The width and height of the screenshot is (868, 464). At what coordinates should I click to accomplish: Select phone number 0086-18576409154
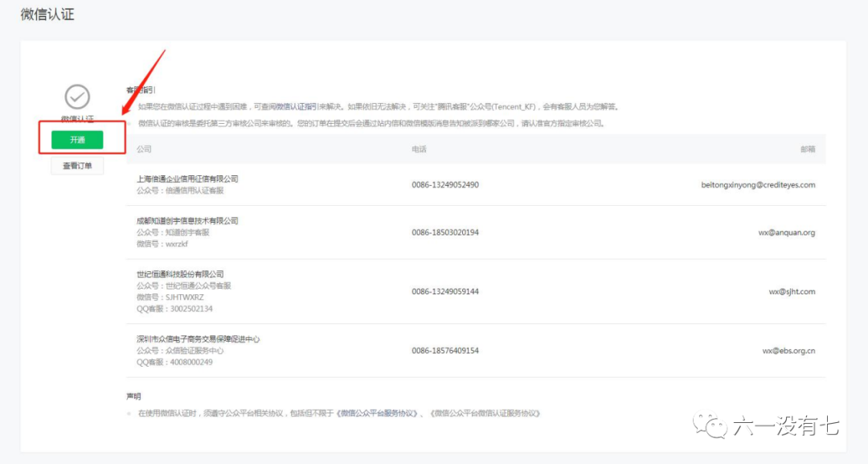[x=445, y=351]
